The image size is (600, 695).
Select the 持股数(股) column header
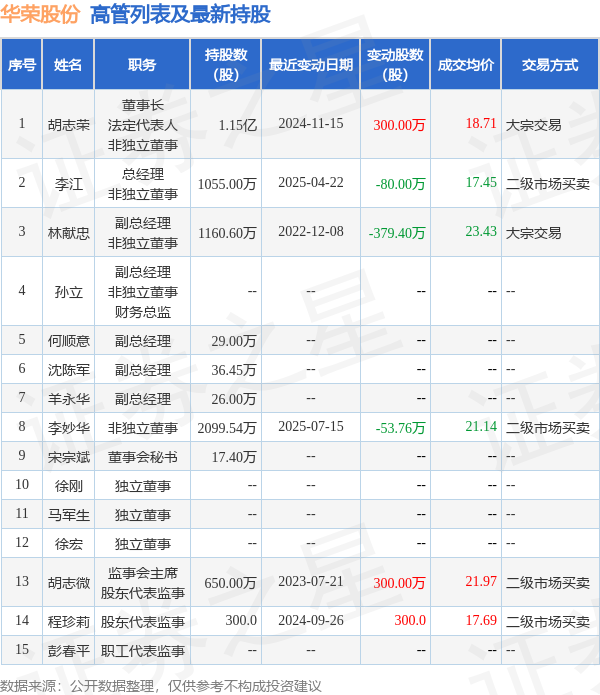click(226, 65)
